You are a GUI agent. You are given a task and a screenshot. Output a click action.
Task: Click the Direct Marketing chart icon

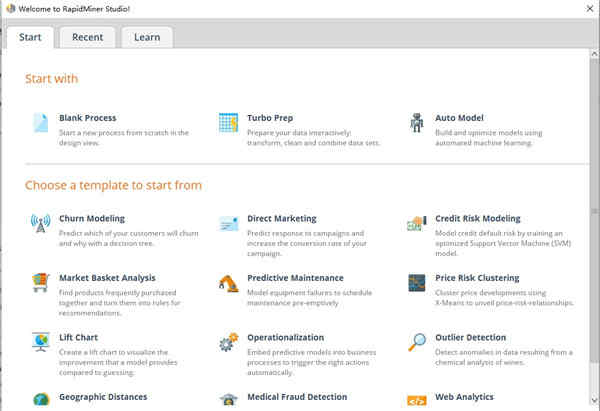228,223
